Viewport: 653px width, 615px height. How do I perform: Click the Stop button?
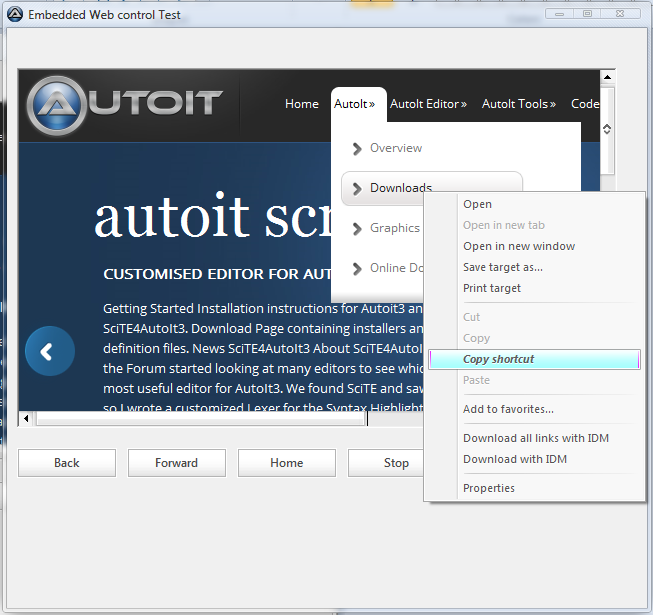[x=386, y=463]
